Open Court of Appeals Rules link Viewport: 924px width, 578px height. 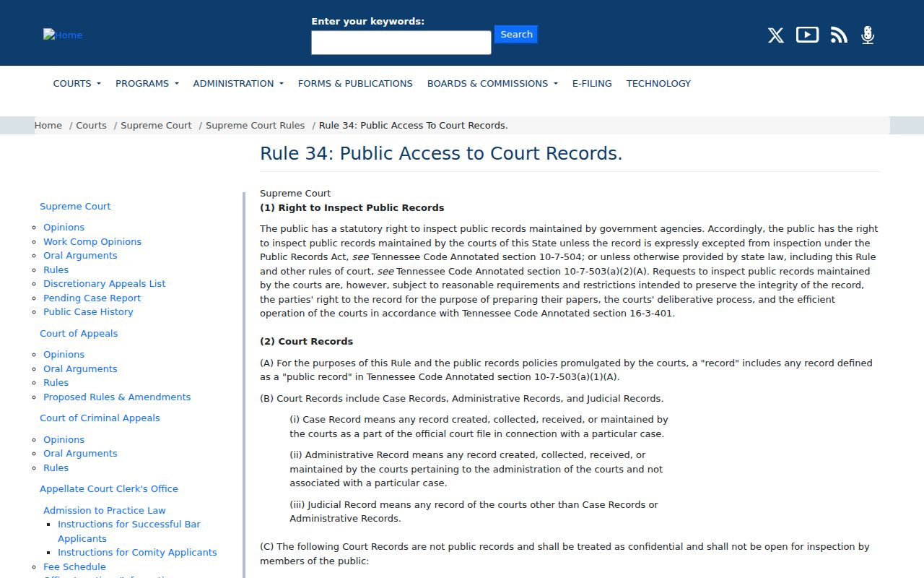click(56, 382)
